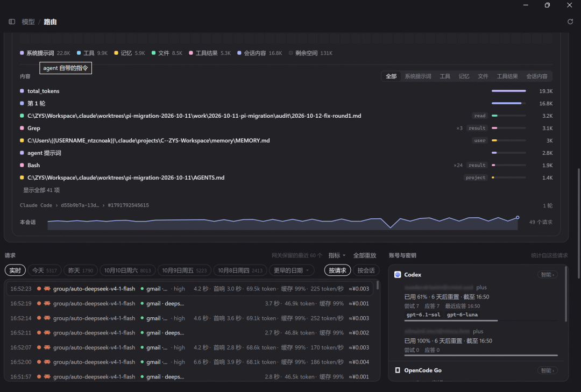
Task: Select the 10月10日周六 date filter
Action: point(127,270)
